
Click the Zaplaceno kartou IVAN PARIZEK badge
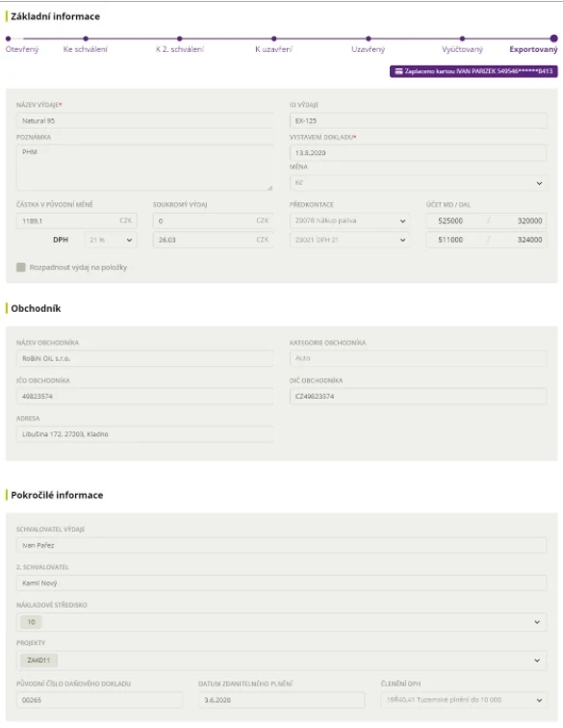pos(473,71)
